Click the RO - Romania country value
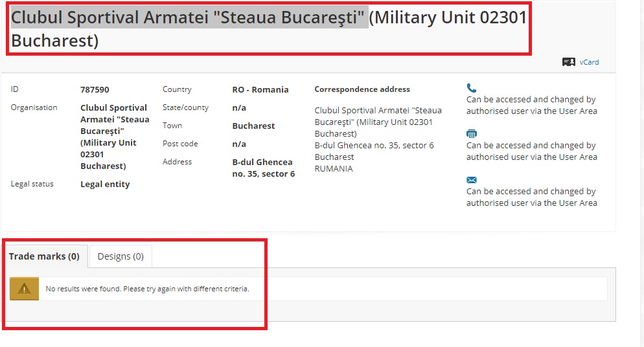This screenshot has height=347, width=644. [260, 89]
